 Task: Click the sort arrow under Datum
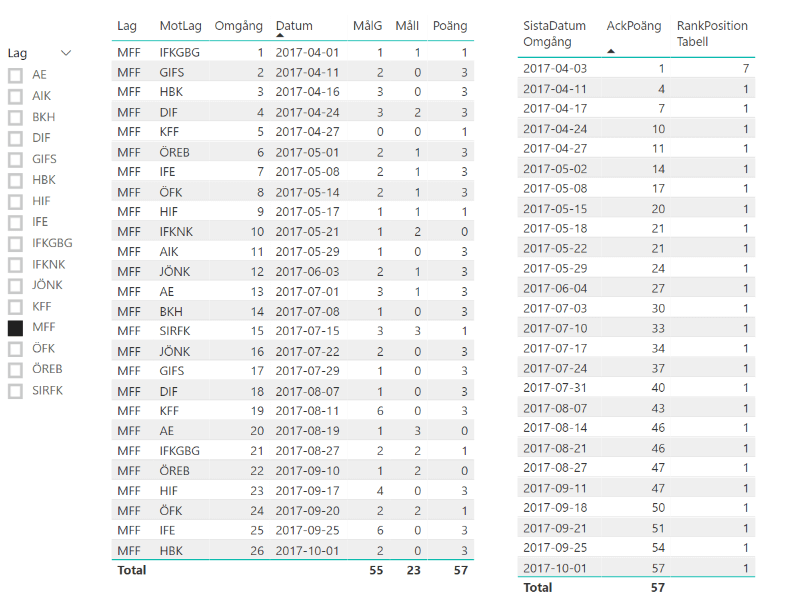coord(280,35)
